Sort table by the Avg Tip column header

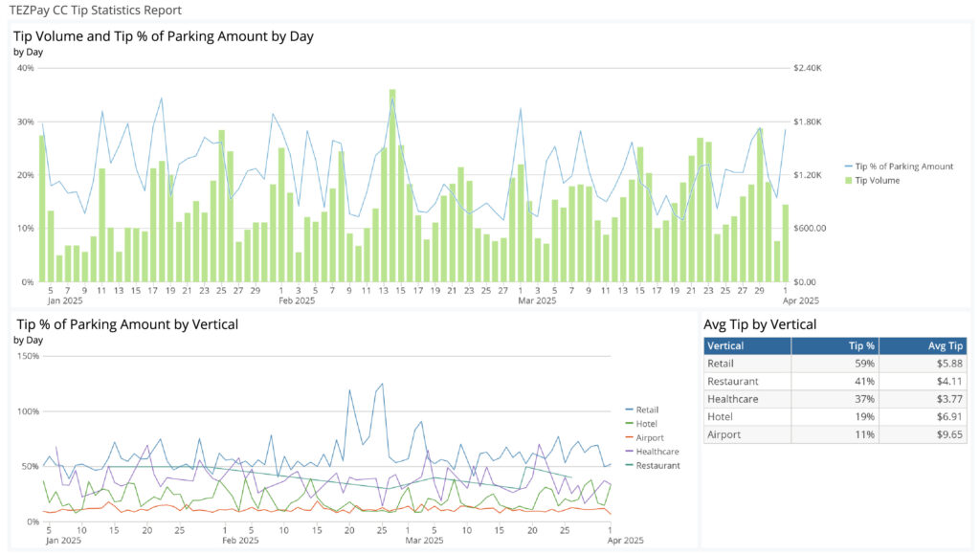924,345
